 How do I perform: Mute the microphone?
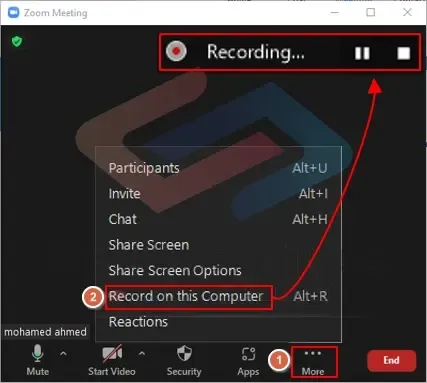pos(38,360)
